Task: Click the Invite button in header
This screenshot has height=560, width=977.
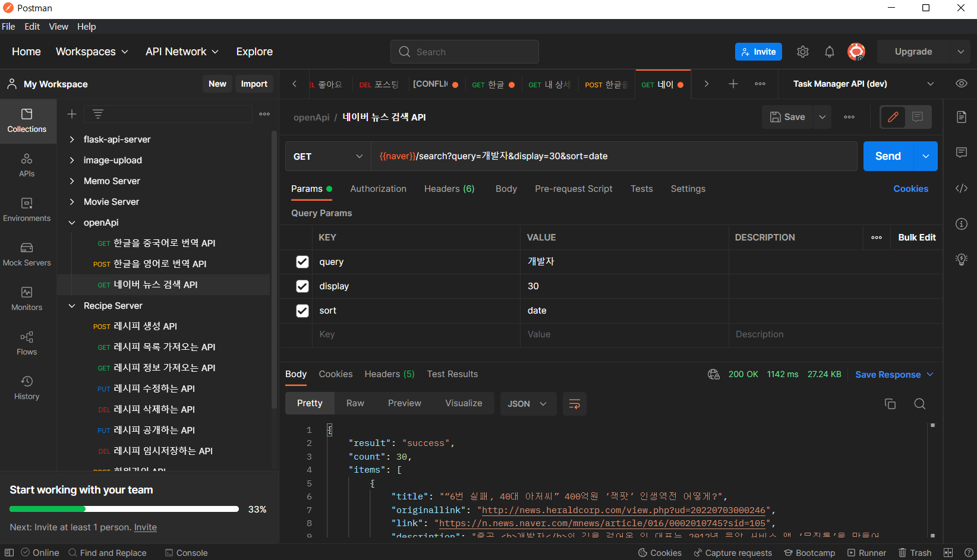Action: tap(758, 52)
